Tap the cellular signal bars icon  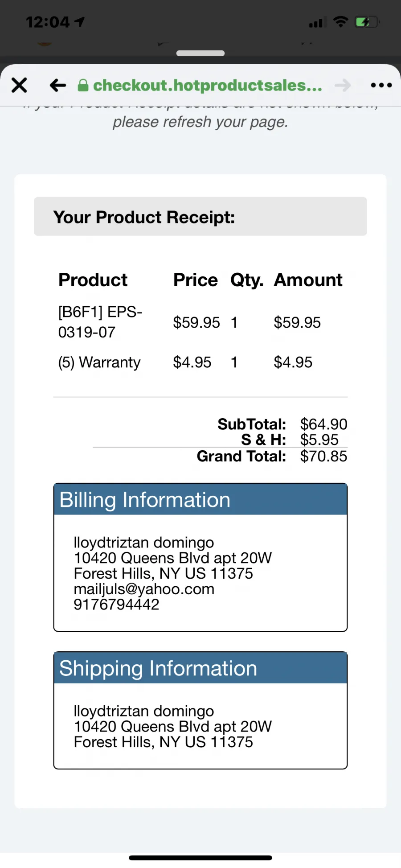(317, 22)
